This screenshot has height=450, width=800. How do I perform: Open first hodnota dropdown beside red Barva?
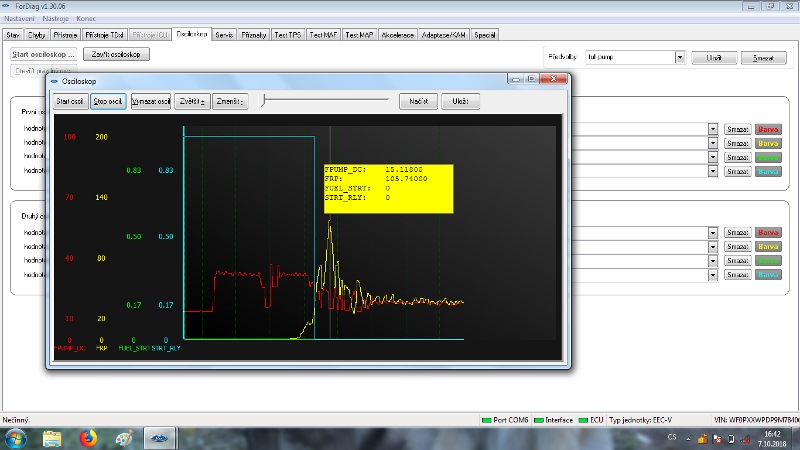coord(713,129)
